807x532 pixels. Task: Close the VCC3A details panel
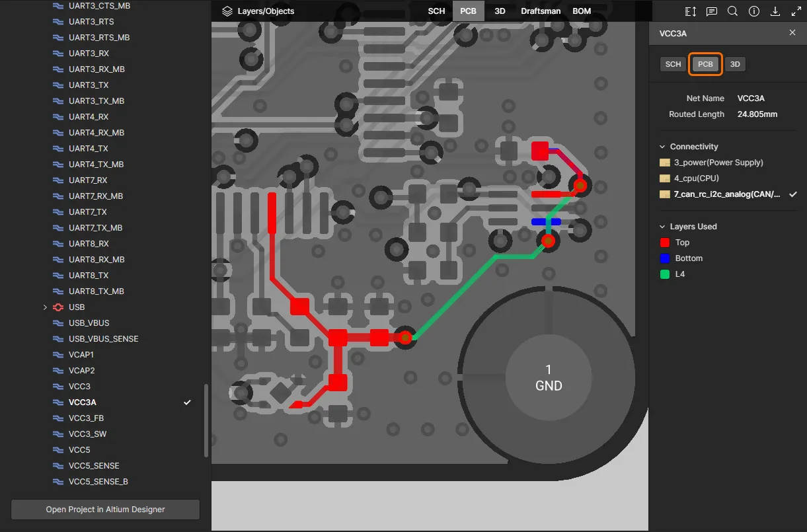click(792, 32)
